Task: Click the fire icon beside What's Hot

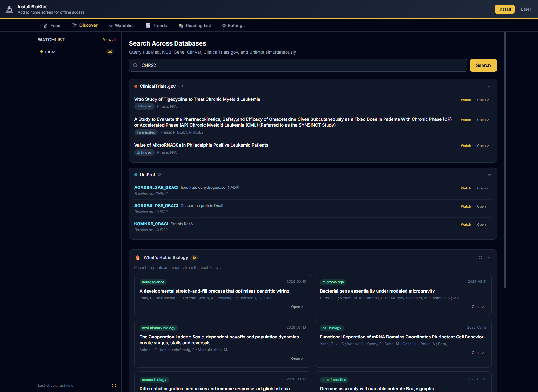Action: [137, 258]
